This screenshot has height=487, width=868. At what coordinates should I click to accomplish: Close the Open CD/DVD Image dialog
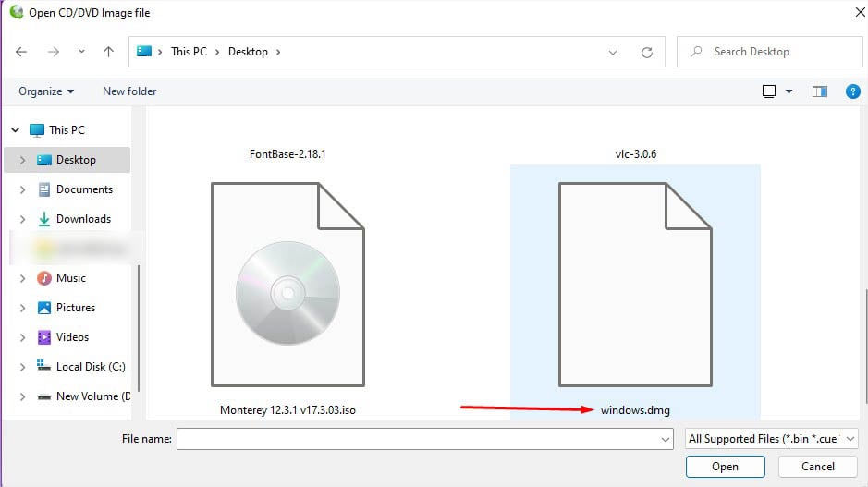pos(860,12)
